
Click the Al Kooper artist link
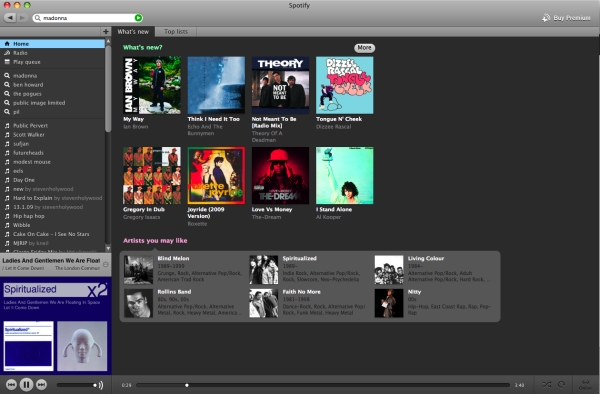pyautogui.click(x=328, y=217)
